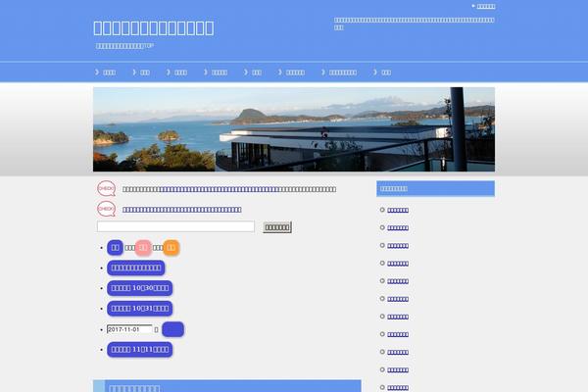The width and height of the screenshot is (588, 392).
Task: Click the blue section heading below button list
Action: (227, 386)
